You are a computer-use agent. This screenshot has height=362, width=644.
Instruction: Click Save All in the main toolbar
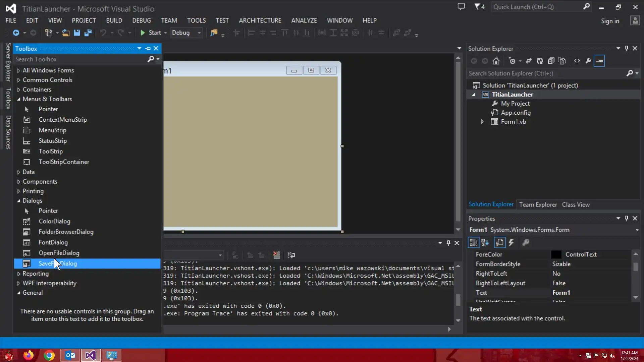88,33
